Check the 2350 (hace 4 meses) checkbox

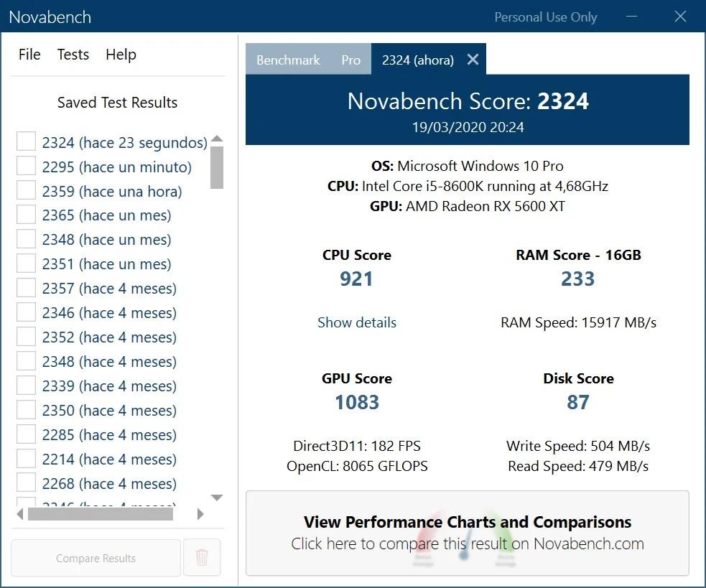[26, 409]
